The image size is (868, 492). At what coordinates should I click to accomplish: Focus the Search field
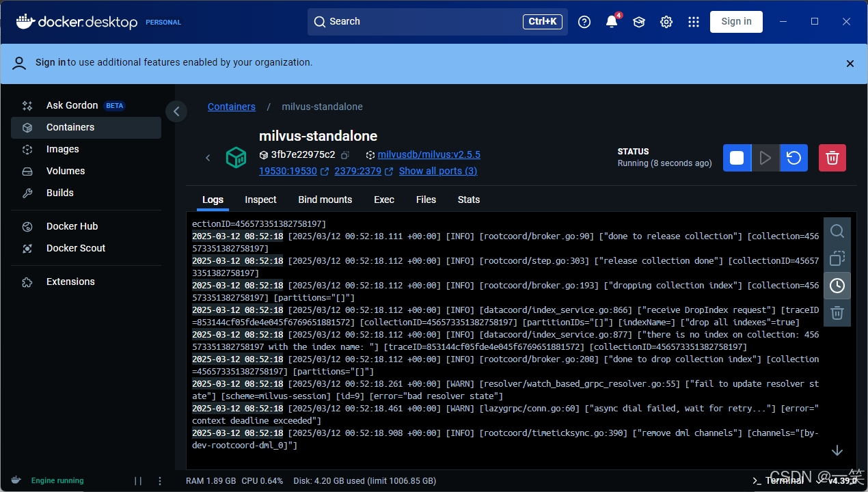tap(437, 22)
